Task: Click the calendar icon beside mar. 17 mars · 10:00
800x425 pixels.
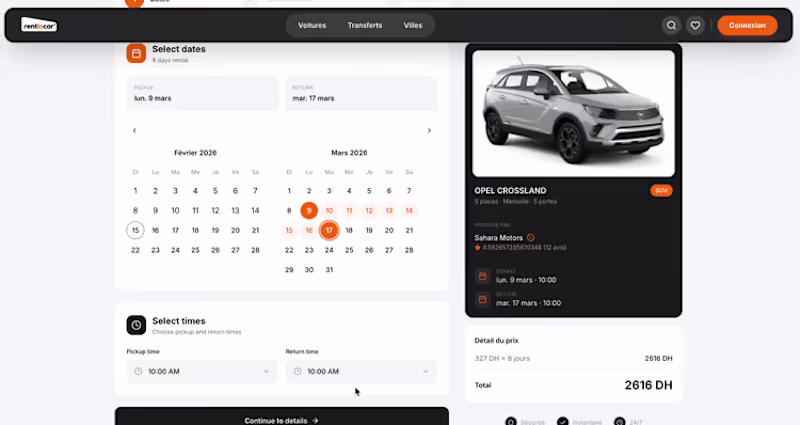Action: [x=483, y=299]
